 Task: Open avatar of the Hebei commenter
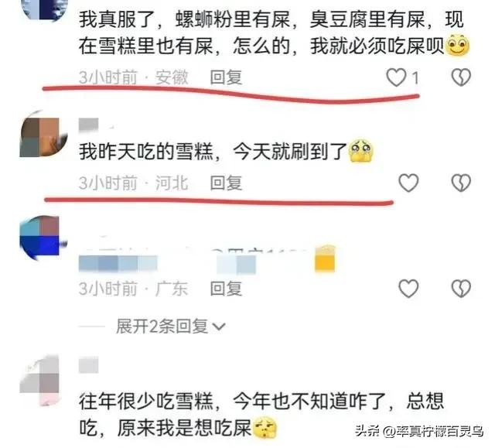point(43,134)
